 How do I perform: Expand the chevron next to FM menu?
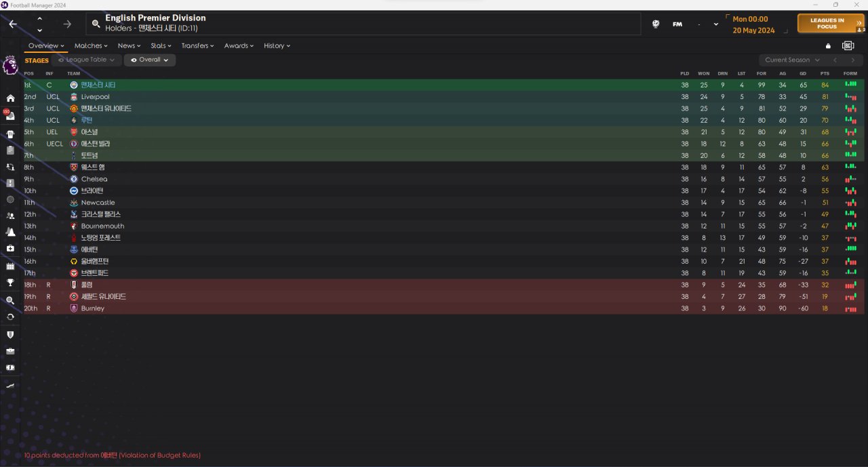716,24
